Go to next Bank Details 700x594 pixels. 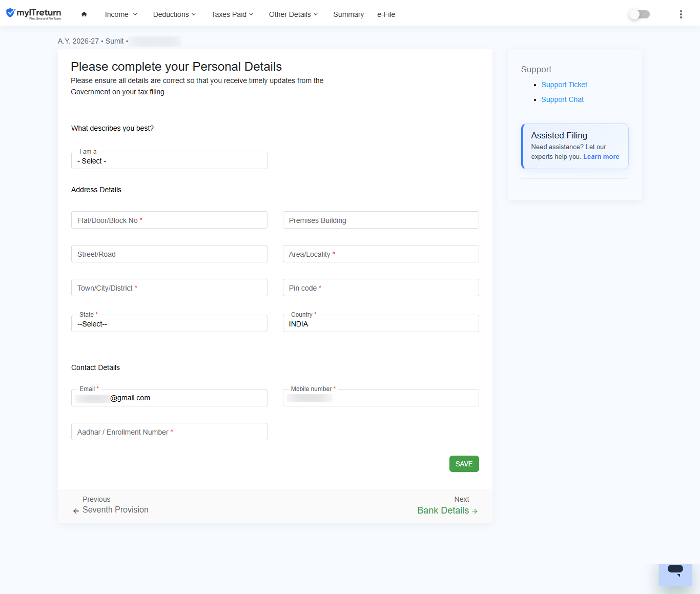pos(447,505)
